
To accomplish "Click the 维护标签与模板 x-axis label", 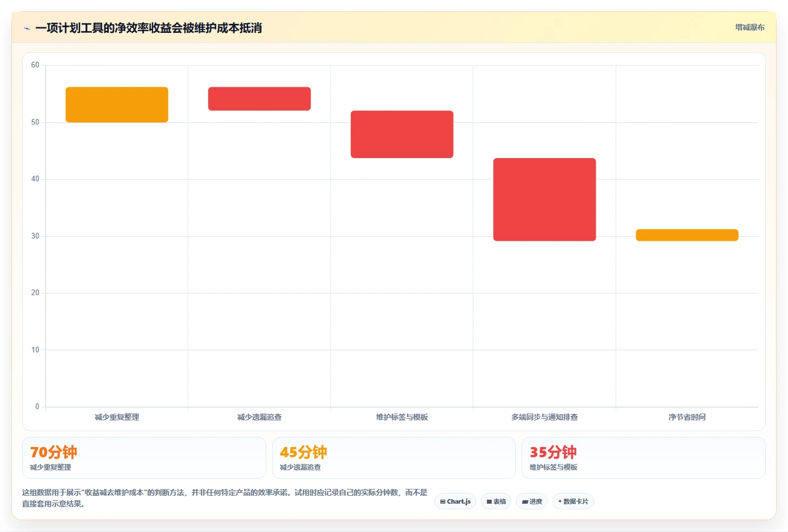I will (x=402, y=417).
